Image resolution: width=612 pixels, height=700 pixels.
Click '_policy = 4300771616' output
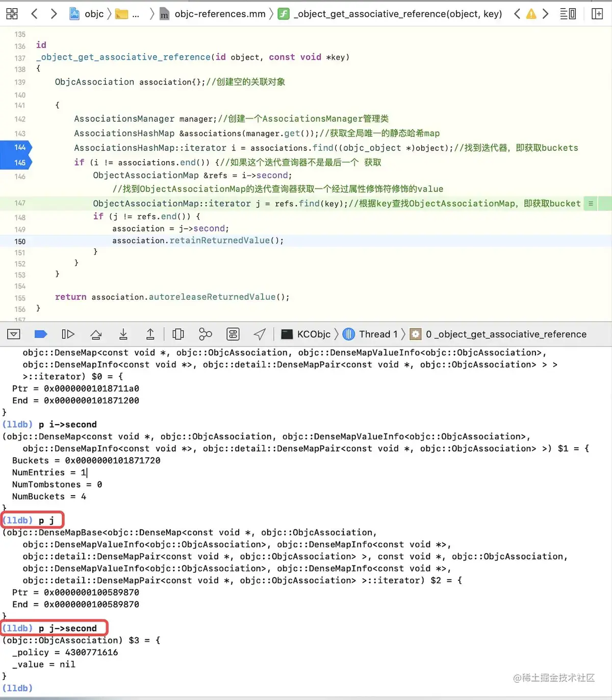click(x=65, y=652)
